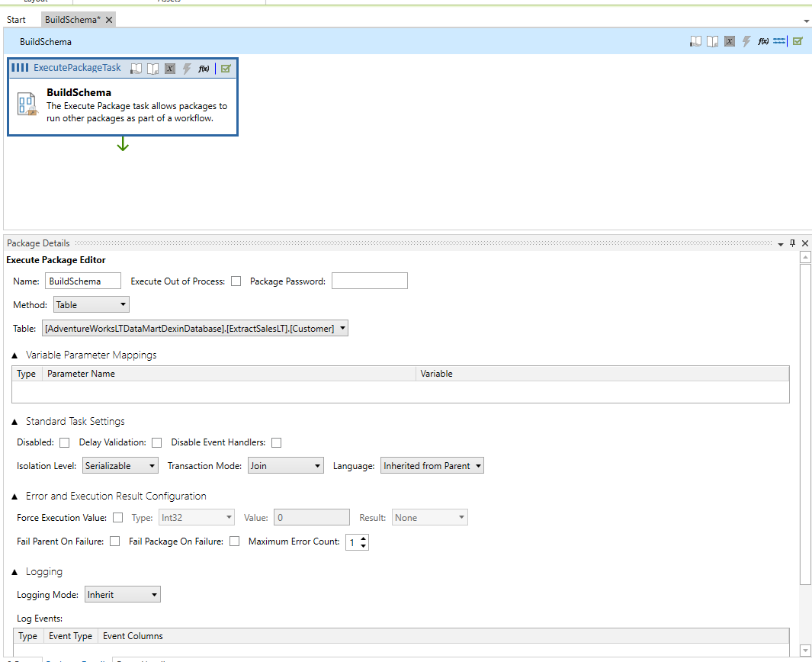The height and width of the screenshot is (662, 812).
Task: Click first book icon on ExecutePackageTask node
Action: tap(136, 69)
